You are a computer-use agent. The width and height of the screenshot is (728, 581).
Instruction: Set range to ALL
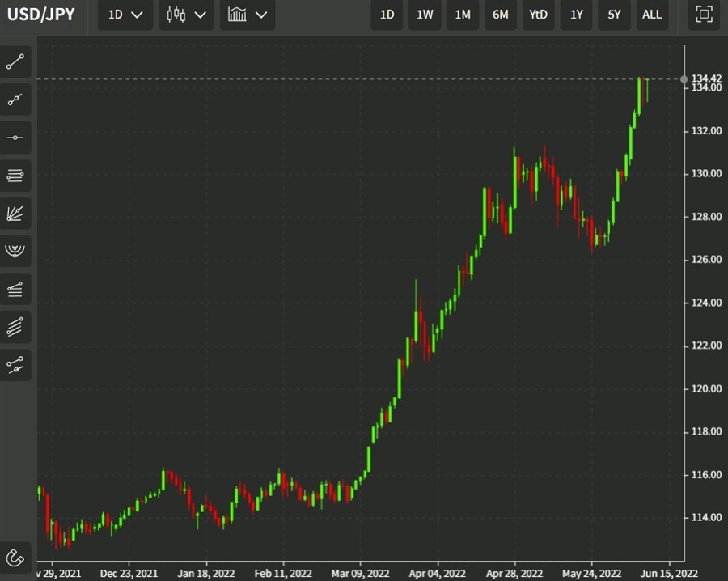(652, 15)
